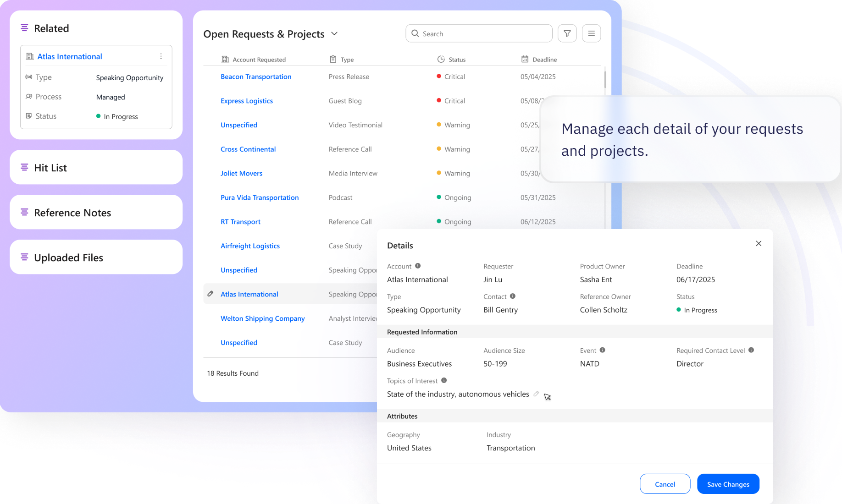
Task: Open the hamburger view options icon
Action: click(x=591, y=33)
